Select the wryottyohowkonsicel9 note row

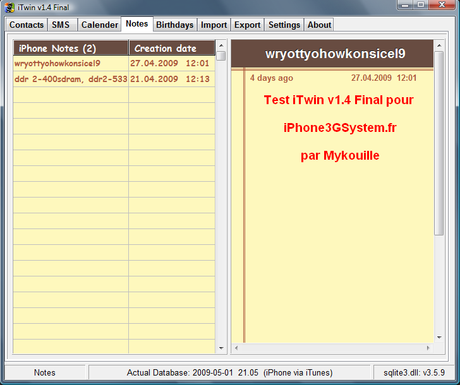click(x=114, y=63)
